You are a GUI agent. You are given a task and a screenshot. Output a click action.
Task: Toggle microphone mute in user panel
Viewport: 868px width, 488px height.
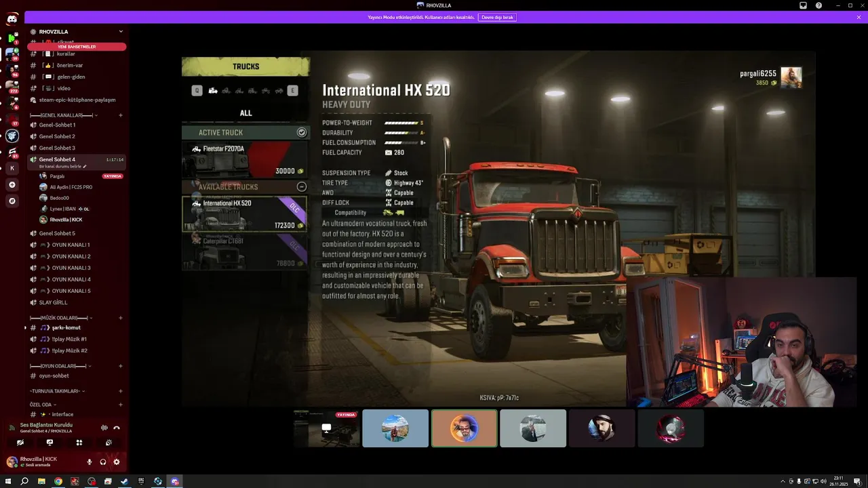(x=90, y=462)
